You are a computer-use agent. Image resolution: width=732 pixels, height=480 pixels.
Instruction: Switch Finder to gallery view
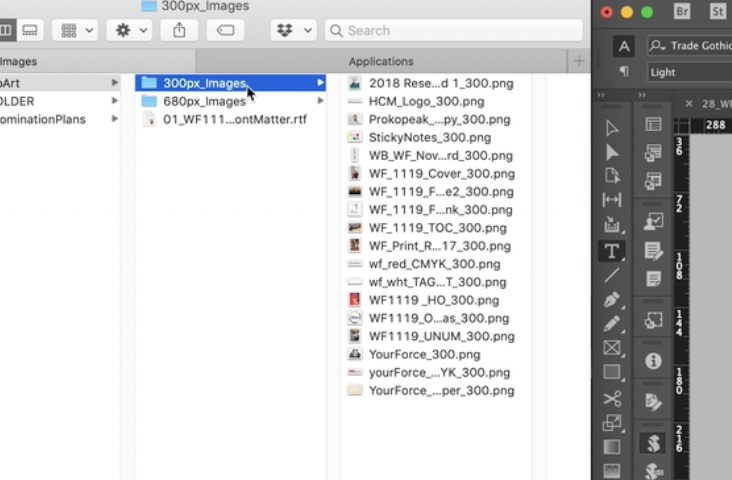point(30,31)
